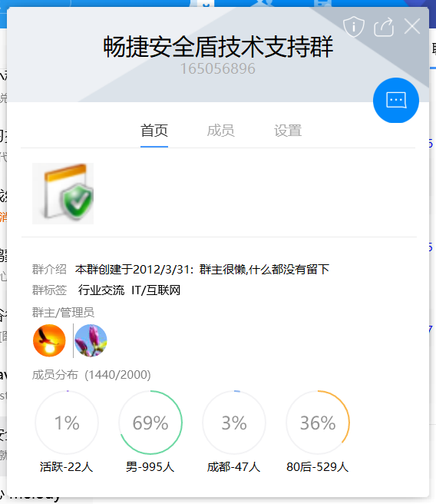This screenshot has width=436, height=504.
Task: Click the group number 165056896
Action: [x=218, y=68]
